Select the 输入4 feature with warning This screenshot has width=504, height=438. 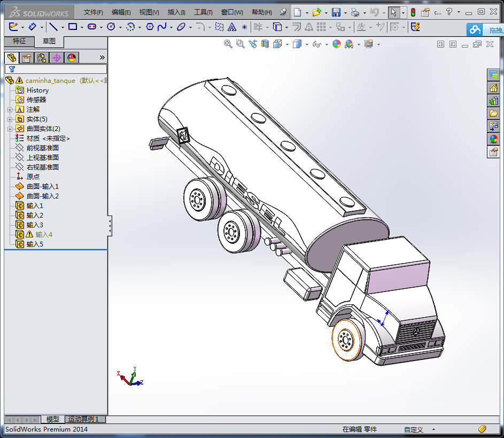pyautogui.click(x=43, y=235)
